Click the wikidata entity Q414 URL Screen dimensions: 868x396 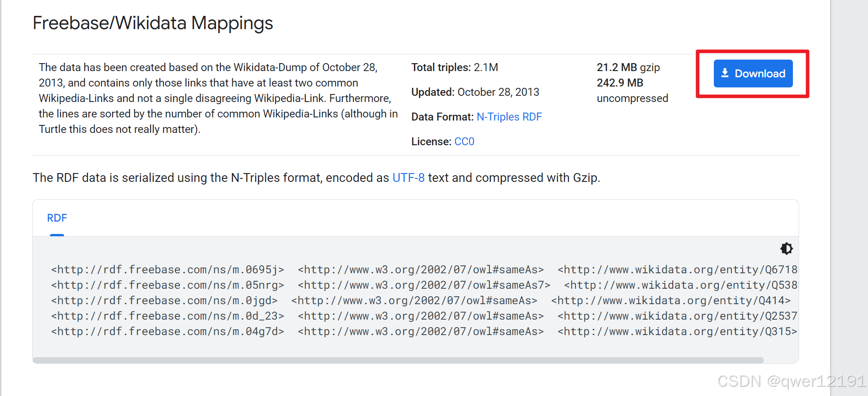coord(671,301)
